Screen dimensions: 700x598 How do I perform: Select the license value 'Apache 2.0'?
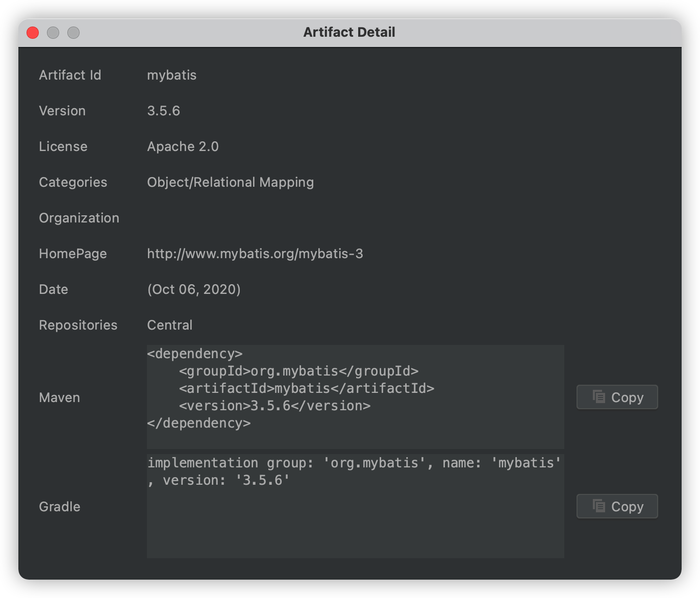click(183, 146)
